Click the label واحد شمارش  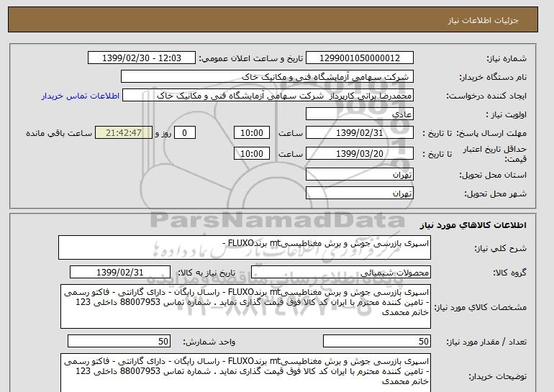(x=209, y=342)
